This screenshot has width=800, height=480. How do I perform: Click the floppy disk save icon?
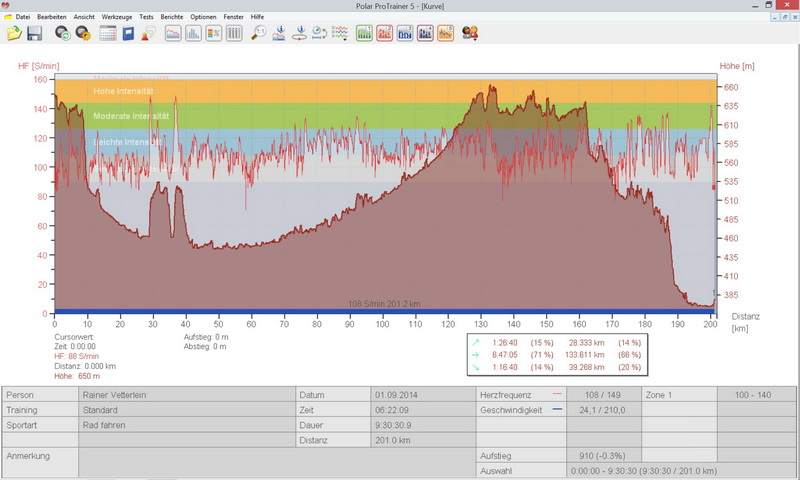34,33
